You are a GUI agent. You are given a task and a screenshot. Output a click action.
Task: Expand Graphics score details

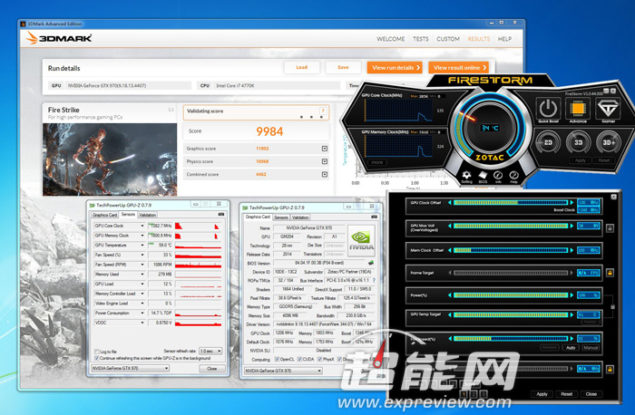(324, 149)
